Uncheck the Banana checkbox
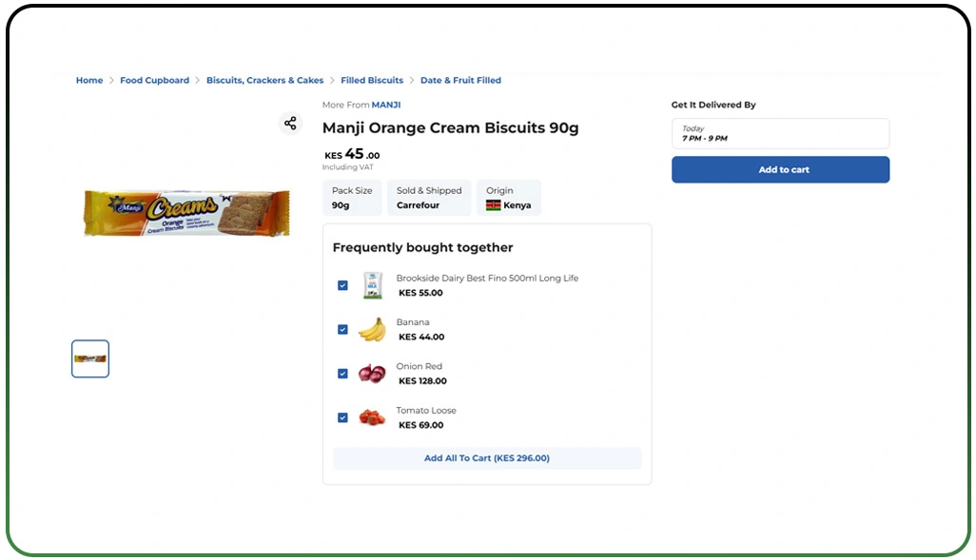Image resolution: width=976 pixels, height=560 pixels. (x=342, y=330)
